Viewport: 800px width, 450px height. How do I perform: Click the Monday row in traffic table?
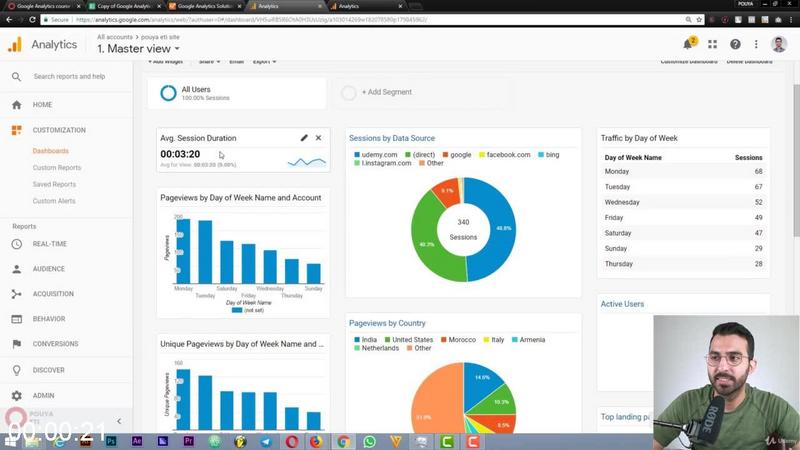(x=683, y=171)
